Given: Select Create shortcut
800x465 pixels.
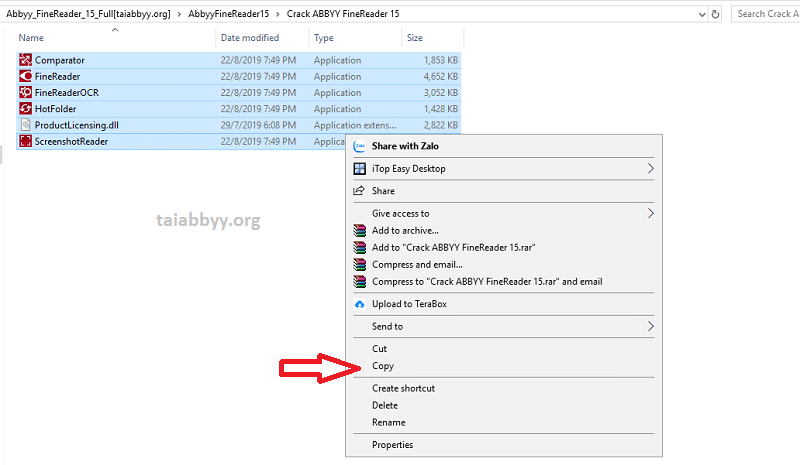Looking at the screenshot, I should (x=403, y=388).
